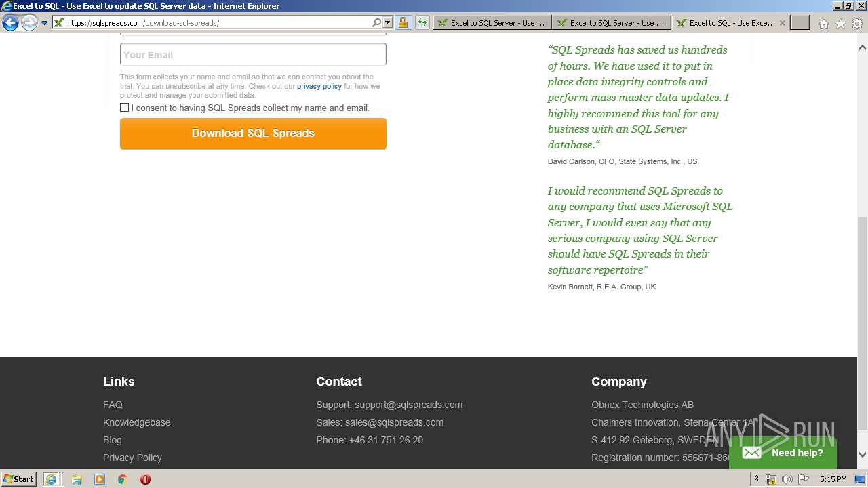Click the Links footer heading

pyautogui.click(x=119, y=382)
